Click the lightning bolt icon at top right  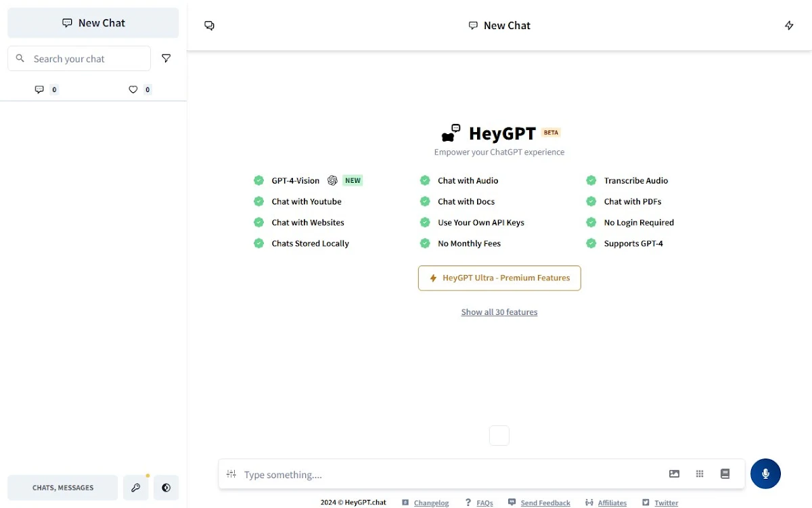pyautogui.click(x=789, y=26)
